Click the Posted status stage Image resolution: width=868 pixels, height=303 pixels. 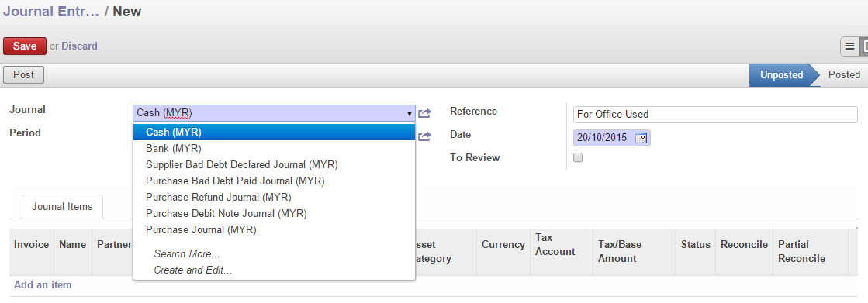844,74
